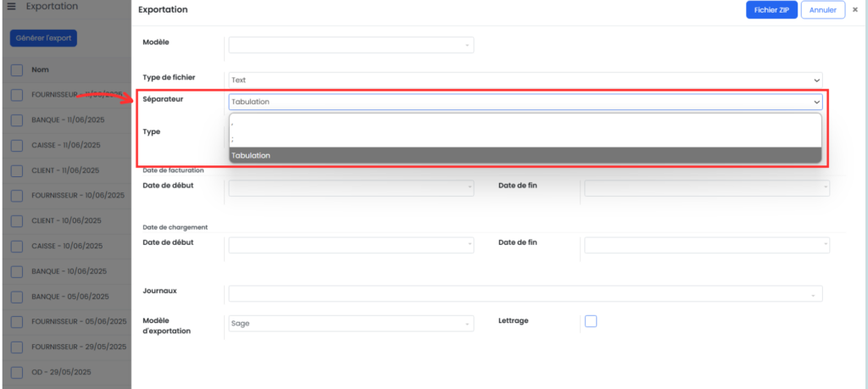Open the Modèle dropdown
Image resolution: width=868 pixels, height=389 pixels.
click(352, 45)
